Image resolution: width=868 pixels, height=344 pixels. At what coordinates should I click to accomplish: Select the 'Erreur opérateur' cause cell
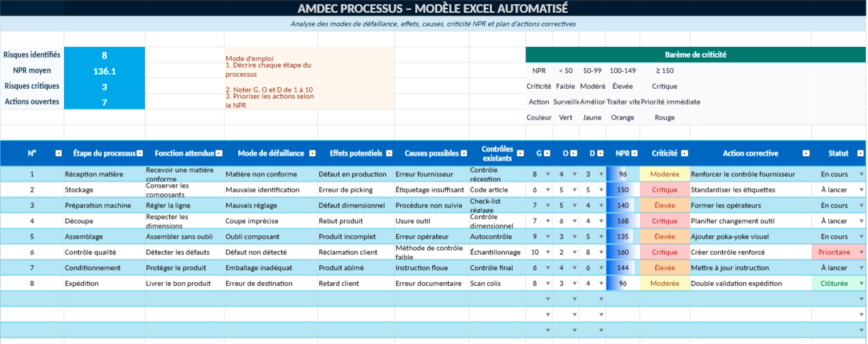tap(432, 237)
